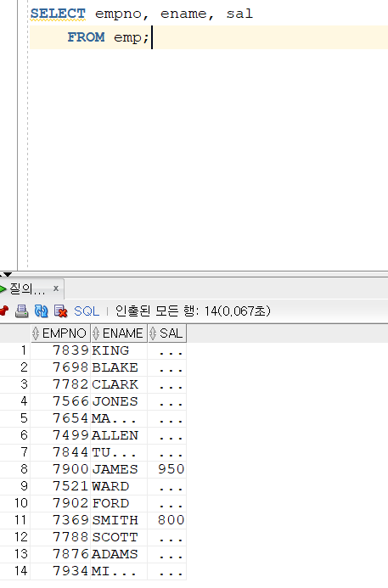Click the FROM keyword in editor
The image size is (388, 588).
click(x=86, y=37)
